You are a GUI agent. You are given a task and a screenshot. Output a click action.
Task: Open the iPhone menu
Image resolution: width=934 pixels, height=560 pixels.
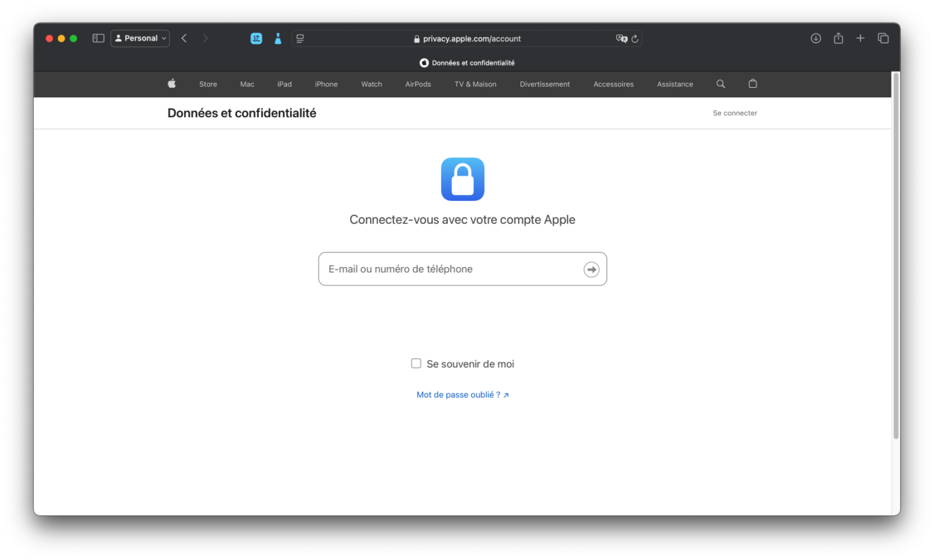click(x=326, y=84)
